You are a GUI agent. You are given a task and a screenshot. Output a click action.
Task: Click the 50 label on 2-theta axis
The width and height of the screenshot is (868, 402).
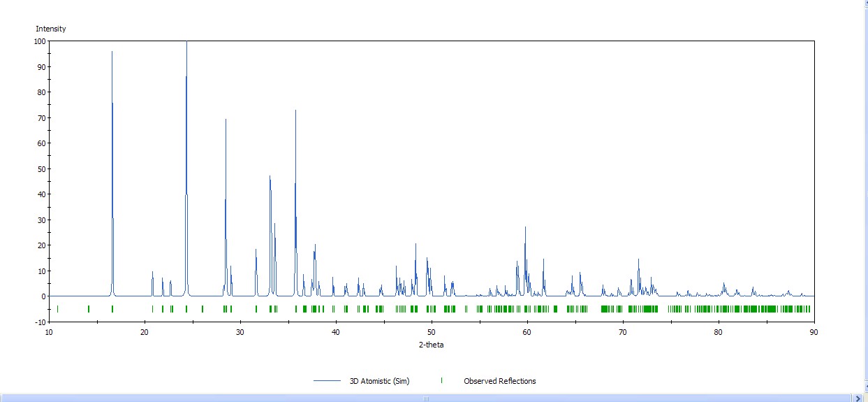pyautogui.click(x=431, y=331)
